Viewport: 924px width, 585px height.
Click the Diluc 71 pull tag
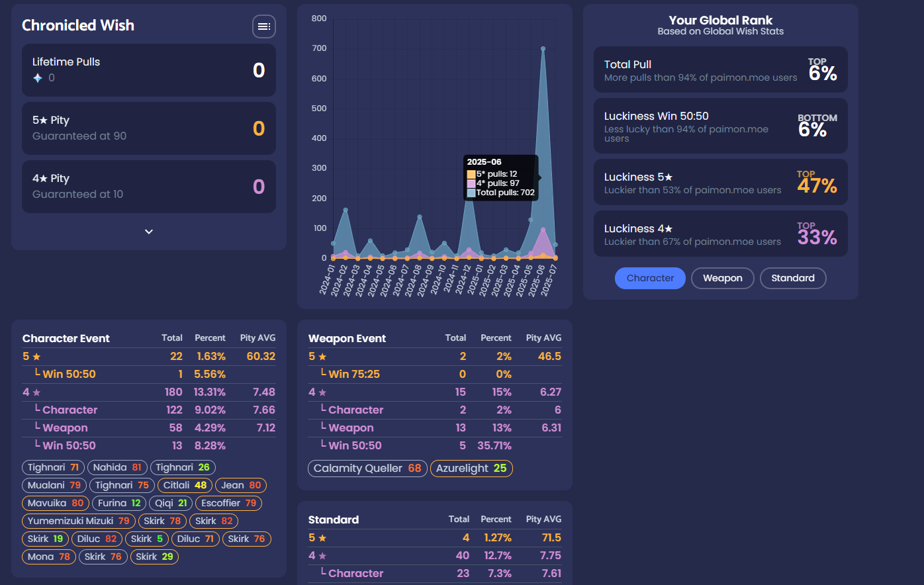click(195, 539)
